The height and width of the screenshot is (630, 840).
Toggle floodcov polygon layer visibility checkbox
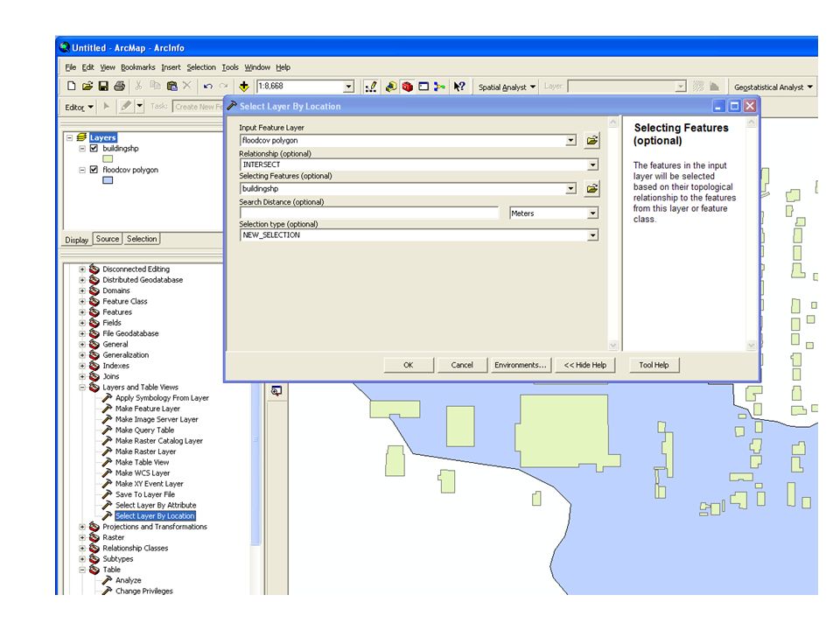point(94,170)
